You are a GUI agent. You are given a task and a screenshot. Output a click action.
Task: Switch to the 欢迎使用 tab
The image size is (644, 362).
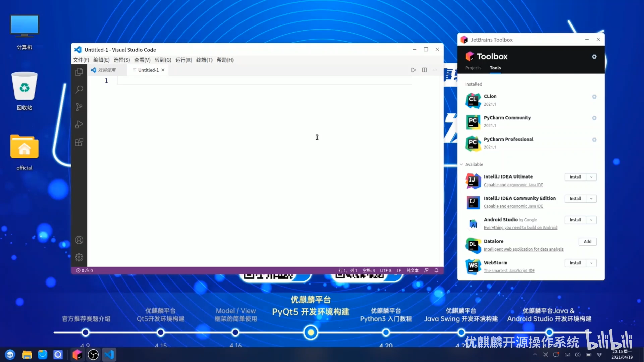click(x=107, y=70)
